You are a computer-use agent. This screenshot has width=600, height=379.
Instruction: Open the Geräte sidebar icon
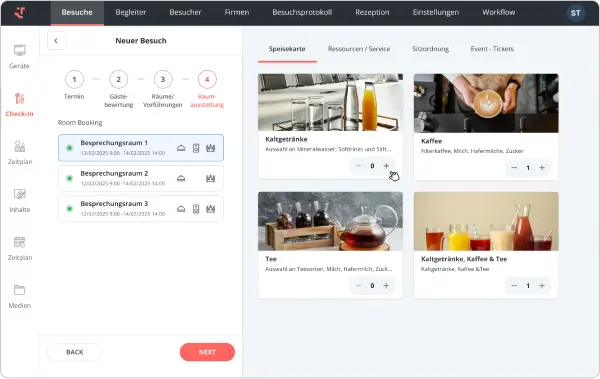pyautogui.click(x=20, y=50)
